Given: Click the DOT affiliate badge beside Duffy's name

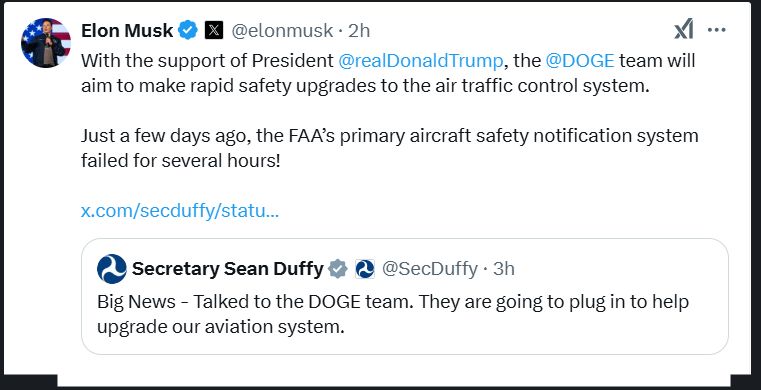Looking at the screenshot, I should click(364, 269).
